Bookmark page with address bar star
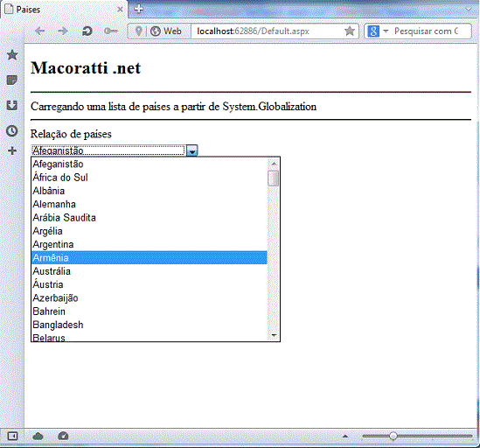The width and height of the screenshot is (480, 448). point(350,31)
